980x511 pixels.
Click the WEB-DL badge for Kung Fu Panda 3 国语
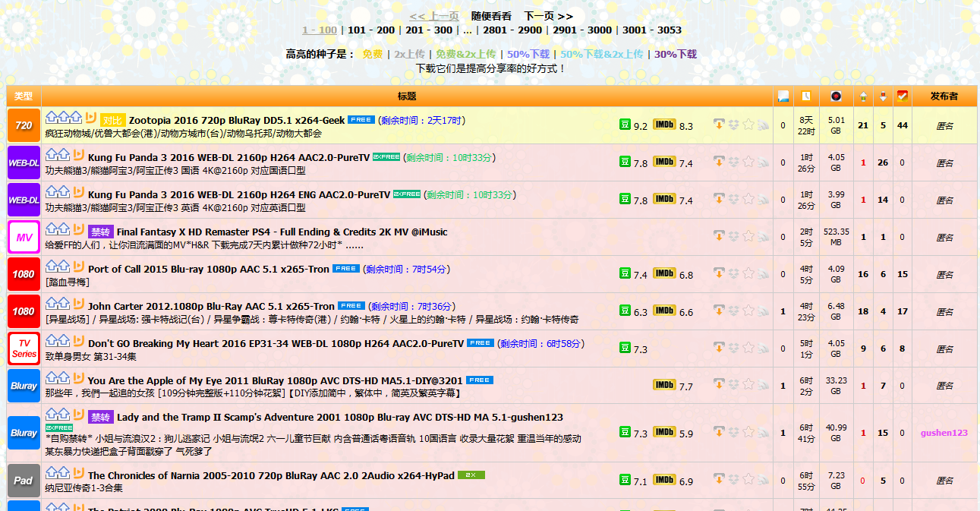(x=24, y=162)
